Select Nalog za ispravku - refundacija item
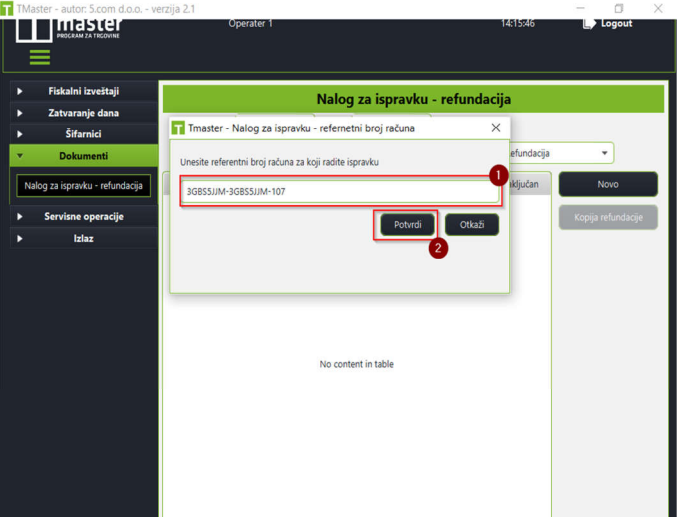The height and width of the screenshot is (517, 677). 83,186
